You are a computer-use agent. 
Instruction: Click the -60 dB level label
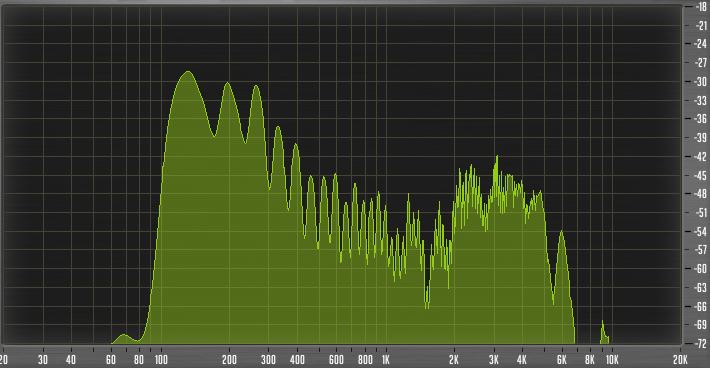(700, 268)
